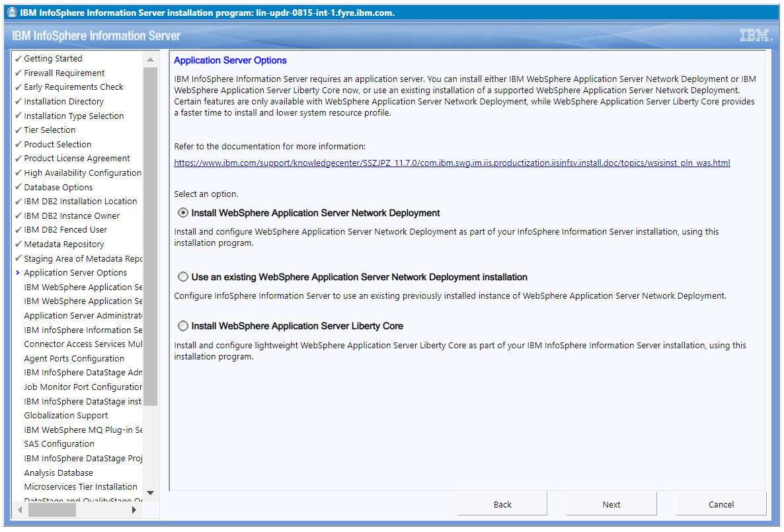The width and height of the screenshot is (784, 532).
Task: Choose the existing WebSphere Application Server installation option
Action: [x=182, y=276]
